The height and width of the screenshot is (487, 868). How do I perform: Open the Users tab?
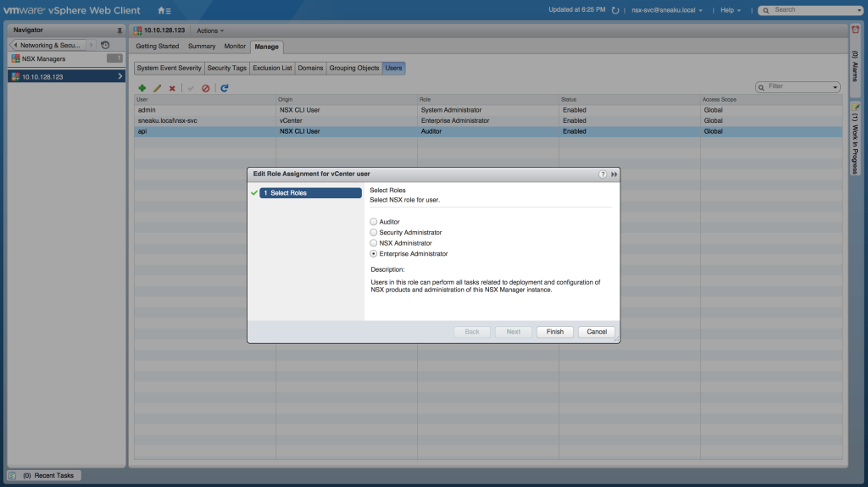pyautogui.click(x=393, y=68)
